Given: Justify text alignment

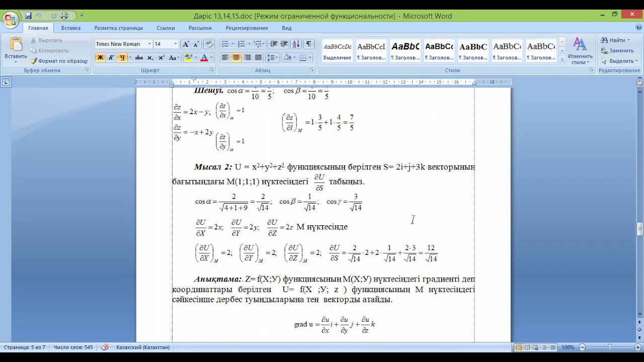Looking at the screenshot, I should tap(258, 58).
